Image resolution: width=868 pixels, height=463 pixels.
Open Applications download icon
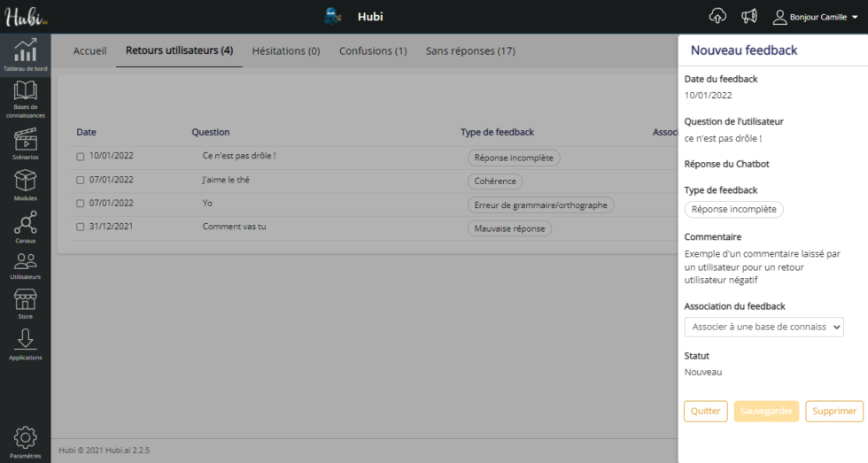pos(25,339)
